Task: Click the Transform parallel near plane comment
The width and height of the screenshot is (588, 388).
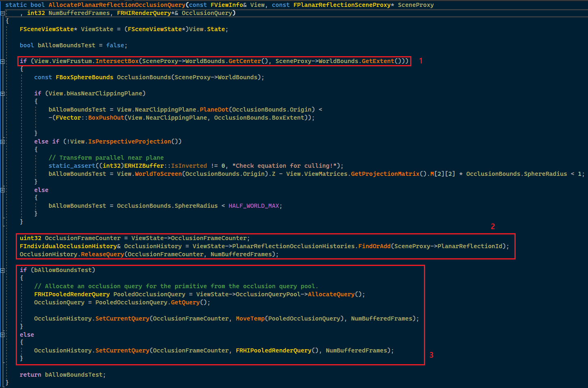Action: click(106, 158)
